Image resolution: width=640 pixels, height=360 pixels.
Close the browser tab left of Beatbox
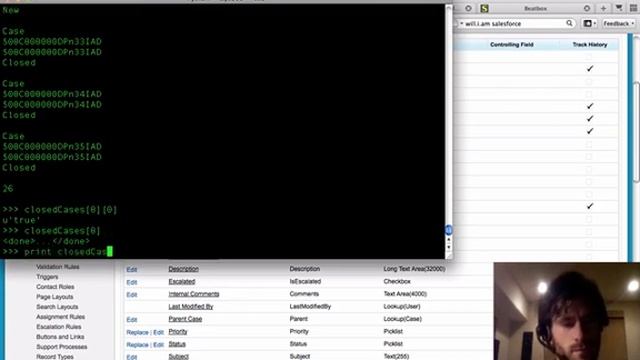pyautogui.click(x=468, y=8)
